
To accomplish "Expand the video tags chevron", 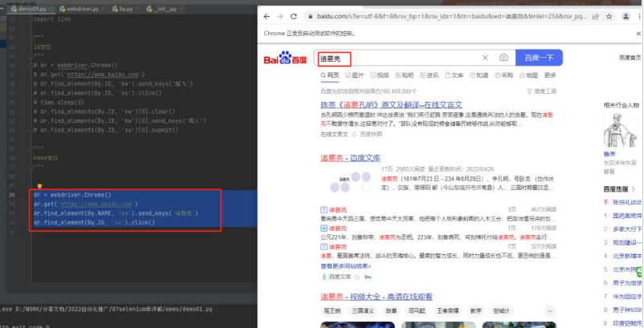I will click(x=550, y=311).
